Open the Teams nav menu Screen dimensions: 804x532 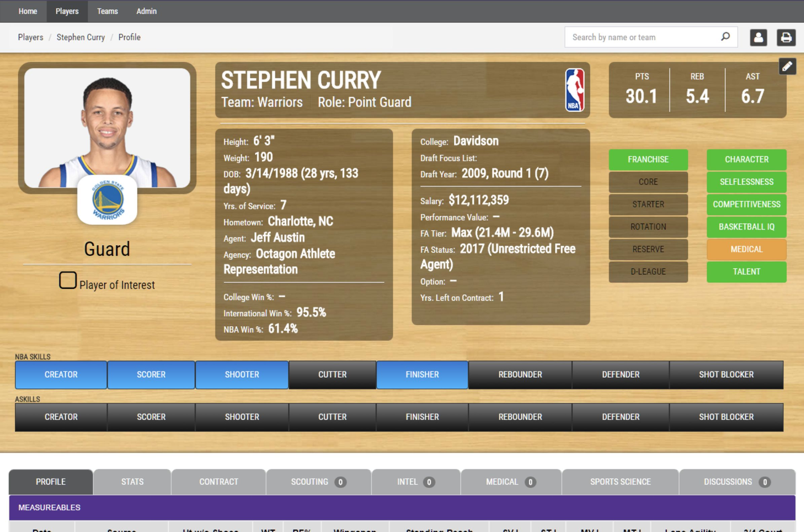click(108, 11)
